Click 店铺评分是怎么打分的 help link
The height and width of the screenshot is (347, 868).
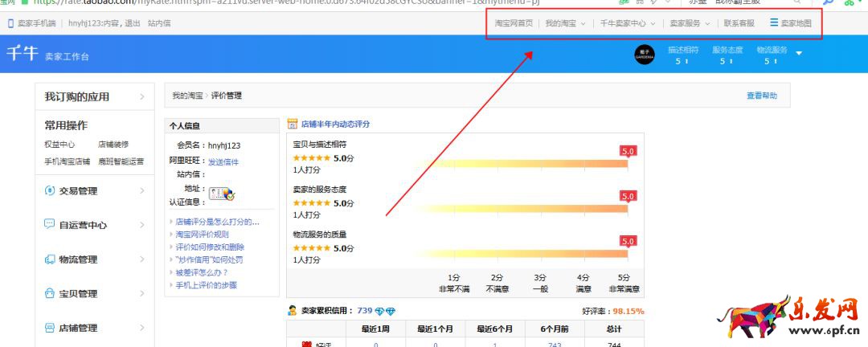218,222
